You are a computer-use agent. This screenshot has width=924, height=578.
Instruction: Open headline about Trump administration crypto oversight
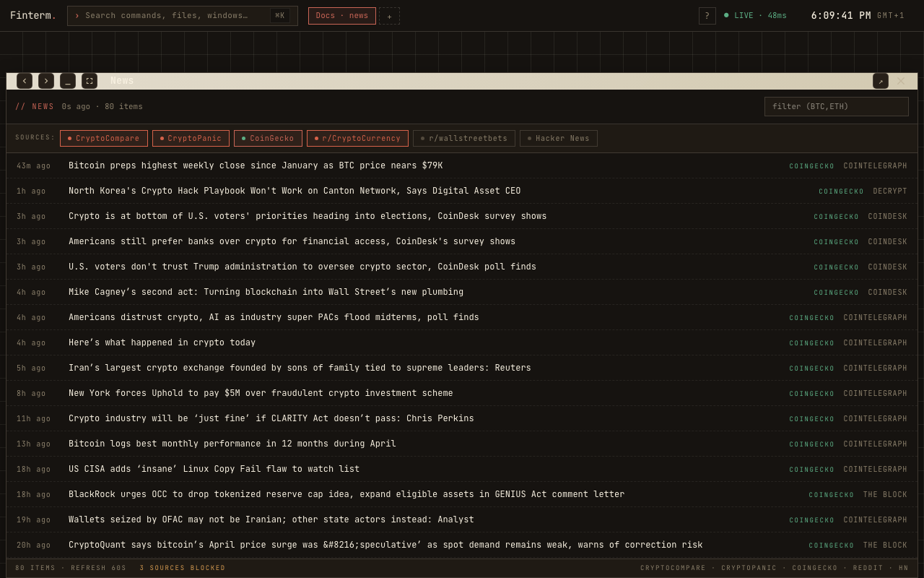pos(302,267)
